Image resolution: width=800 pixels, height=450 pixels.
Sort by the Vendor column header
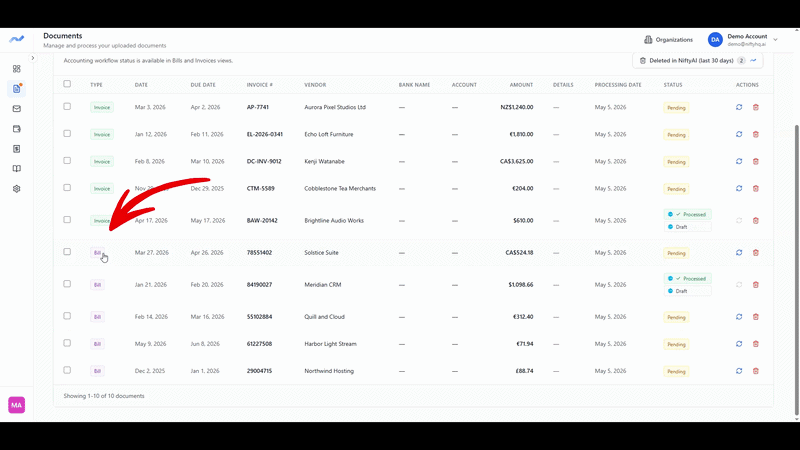click(315, 85)
